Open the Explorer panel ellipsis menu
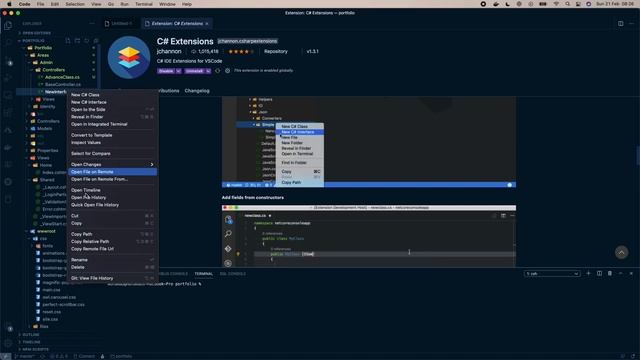Screen dimensions: 640x360 pyautogui.click(x=91, y=24)
